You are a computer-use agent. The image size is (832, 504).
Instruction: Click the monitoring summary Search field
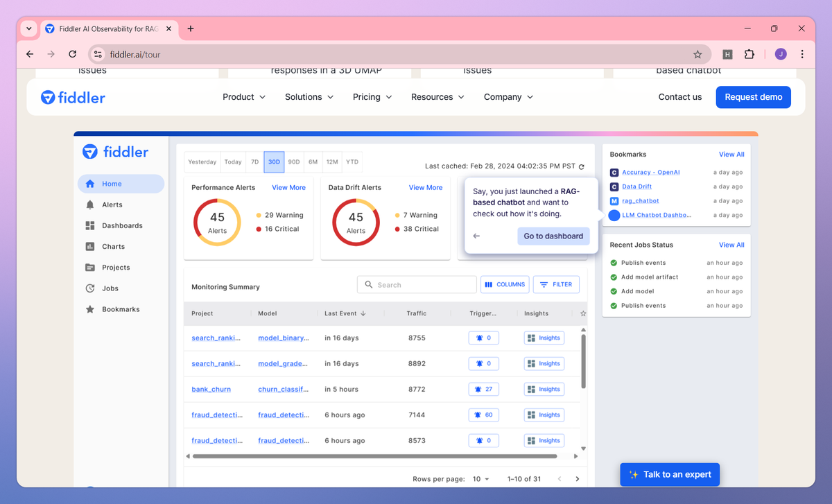417,284
